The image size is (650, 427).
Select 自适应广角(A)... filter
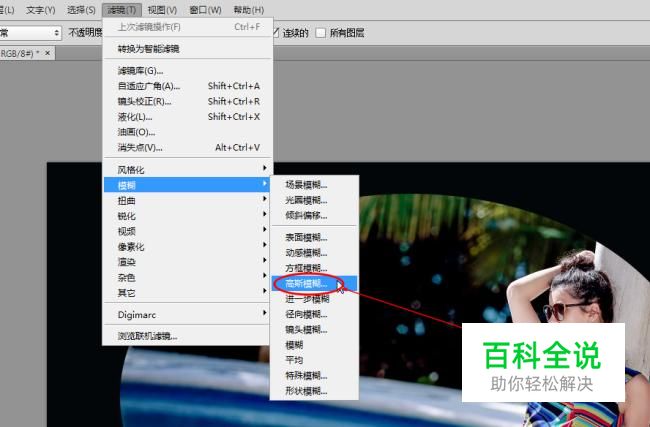(x=187, y=86)
